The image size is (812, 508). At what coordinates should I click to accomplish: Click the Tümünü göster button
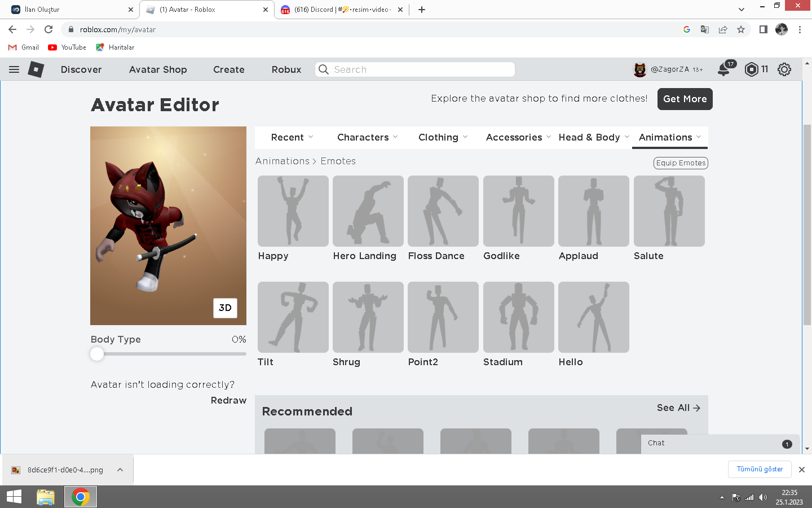(x=760, y=469)
